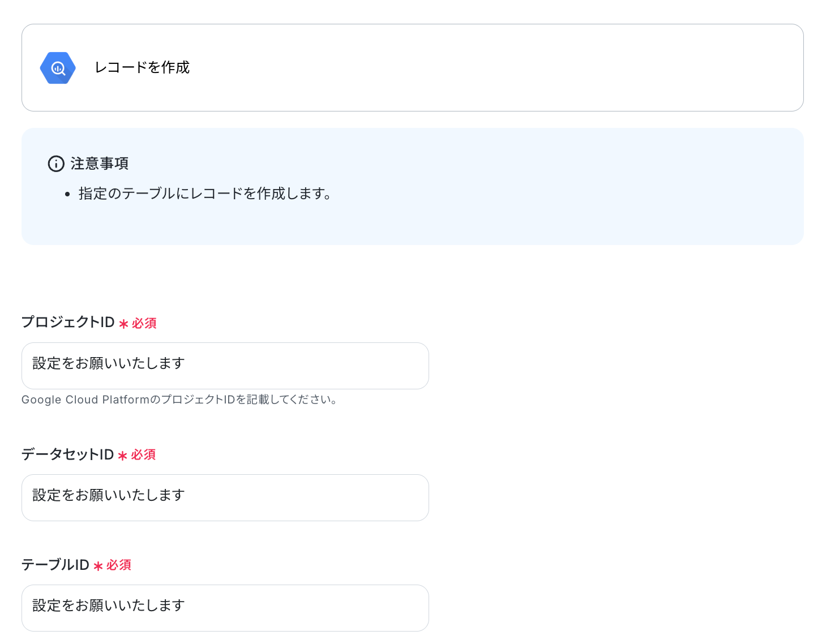Click the データセットID field label
Viewport: 822px width, 644px height.
click(x=68, y=454)
